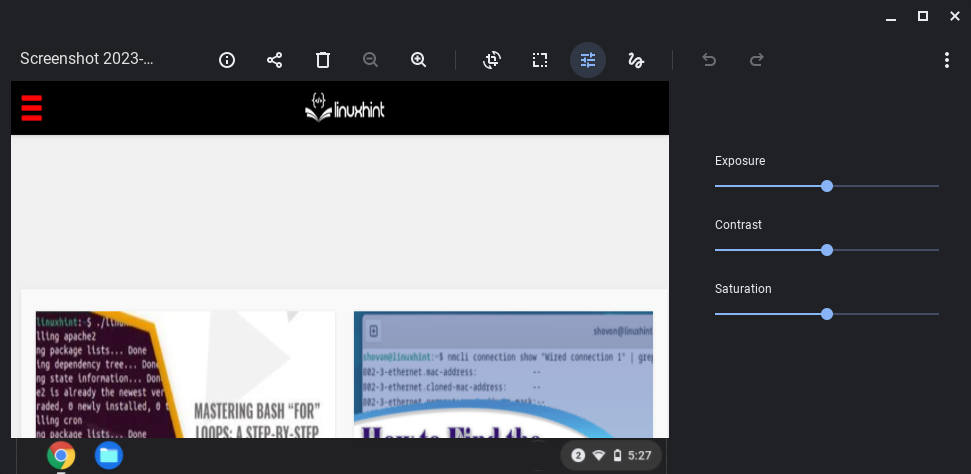Click the Saturation slider handle
971x474 pixels.
point(827,314)
